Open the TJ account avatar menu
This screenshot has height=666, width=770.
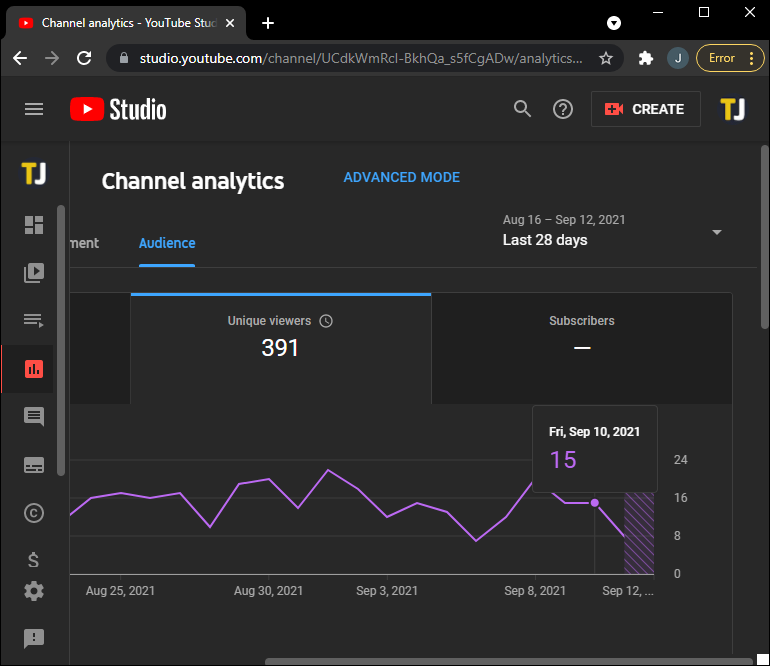pyautogui.click(x=732, y=109)
